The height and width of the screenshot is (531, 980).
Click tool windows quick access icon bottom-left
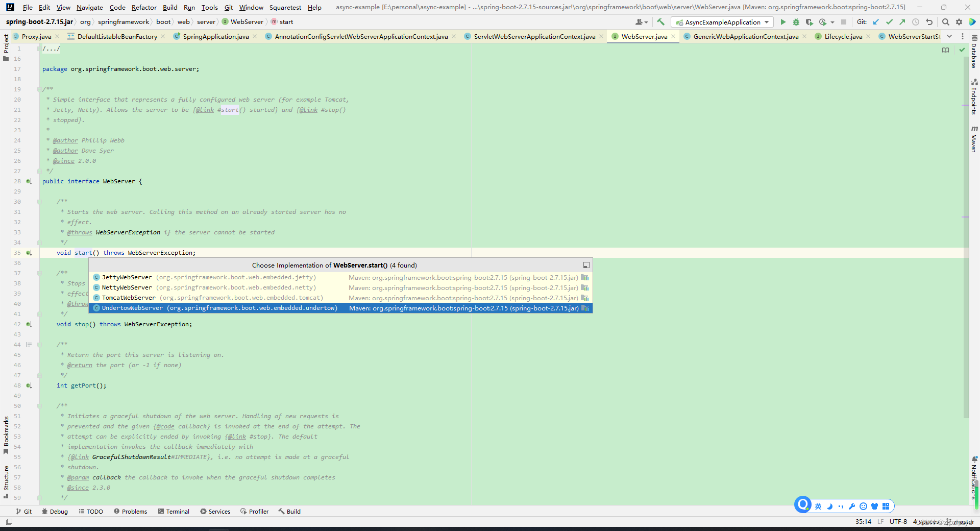pos(9,521)
